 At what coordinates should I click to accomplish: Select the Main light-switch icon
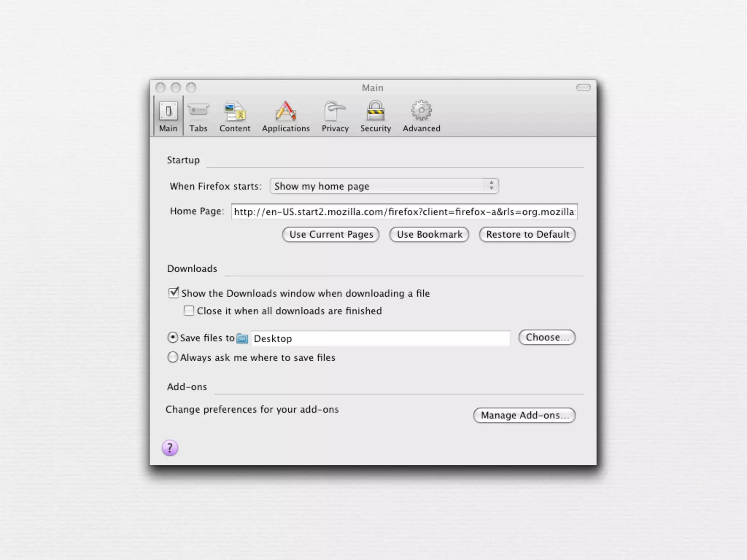168,112
